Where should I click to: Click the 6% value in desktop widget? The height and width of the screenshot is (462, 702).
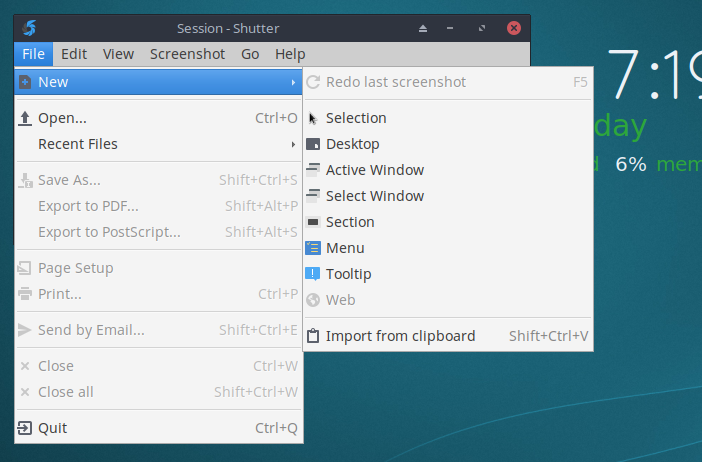pos(631,164)
